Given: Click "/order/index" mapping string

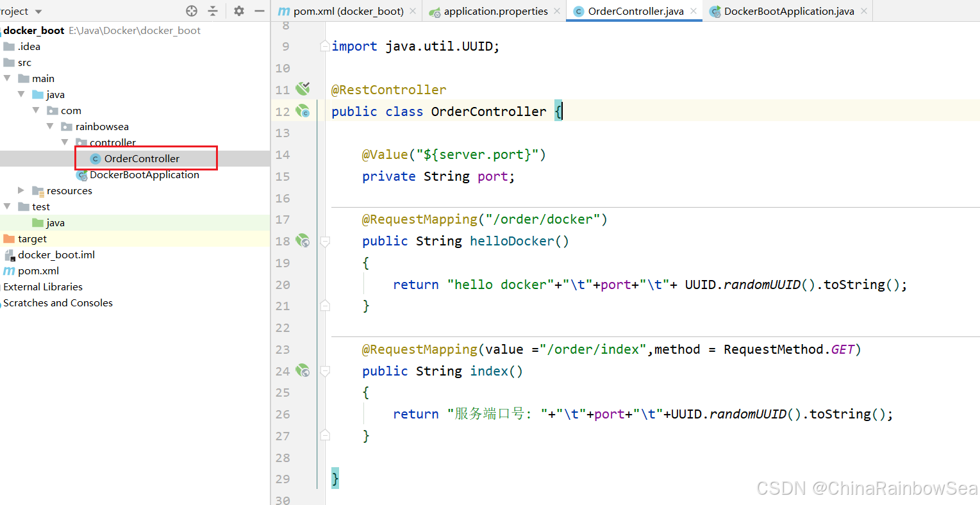Looking at the screenshot, I should pyautogui.click(x=594, y=349).
